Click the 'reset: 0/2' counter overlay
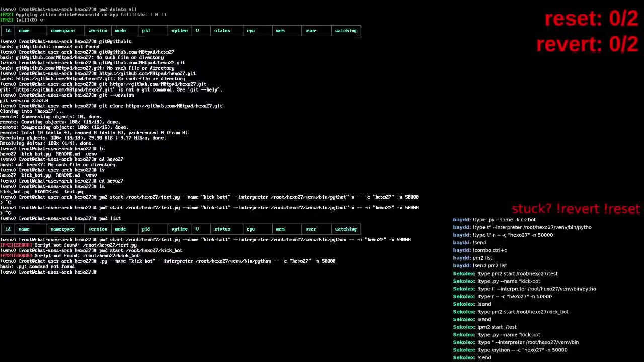Image resolution: width=644 pixels, height=362 pixels. click(x=591, y=19)
